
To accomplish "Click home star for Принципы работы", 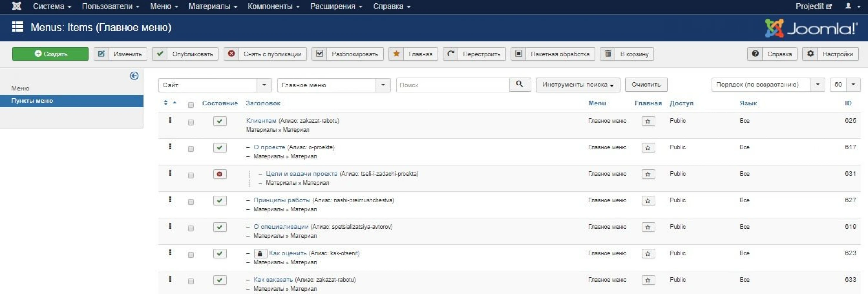I will [648, 201].
